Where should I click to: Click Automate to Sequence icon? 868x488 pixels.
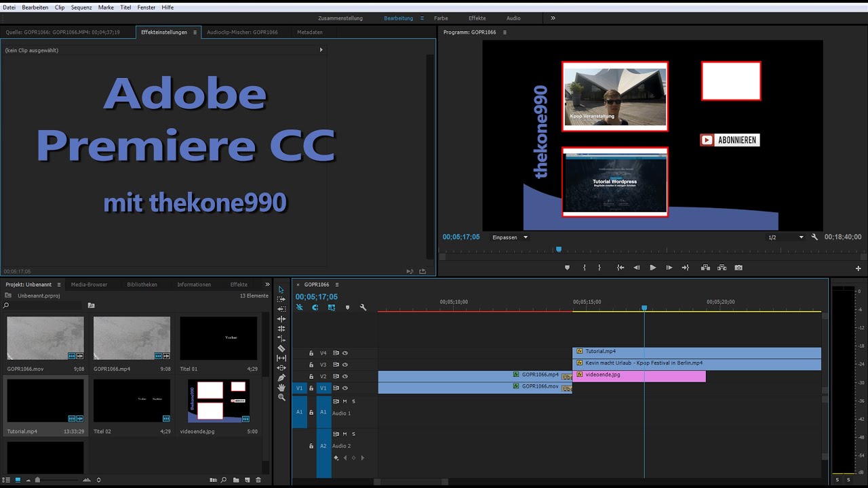213,480
